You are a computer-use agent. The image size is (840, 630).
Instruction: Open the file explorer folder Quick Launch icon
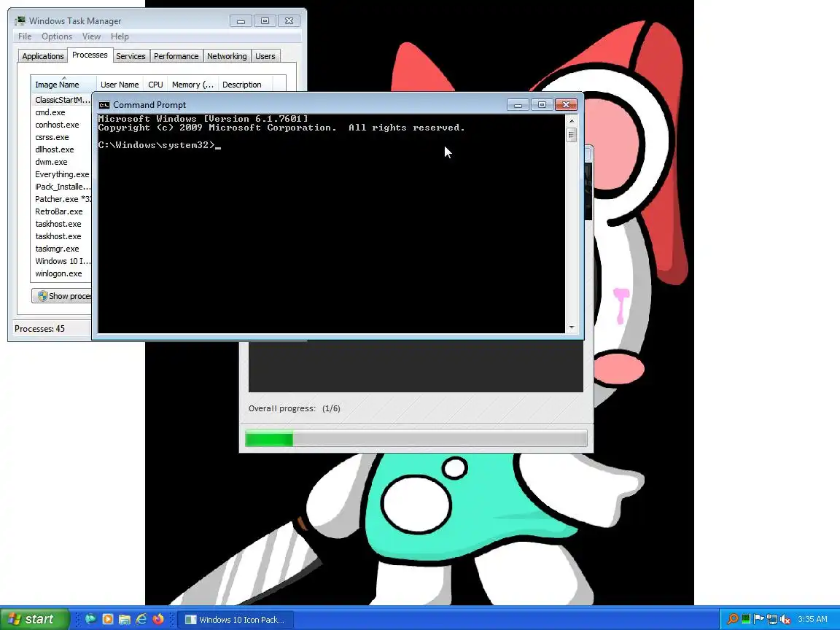[125, 619]
